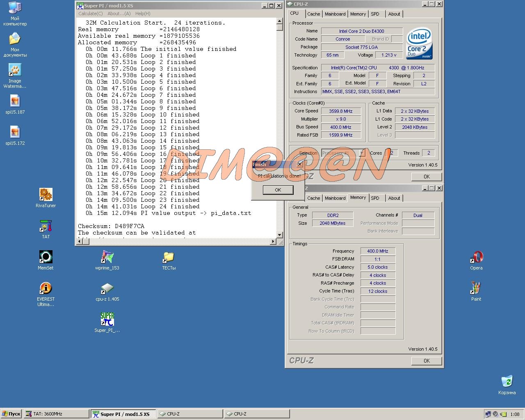Image resolution: width=525 pixels, height=420 pixels.
Task: Click Super PI horizontal scrollbar left arrow
Action: 80,242
